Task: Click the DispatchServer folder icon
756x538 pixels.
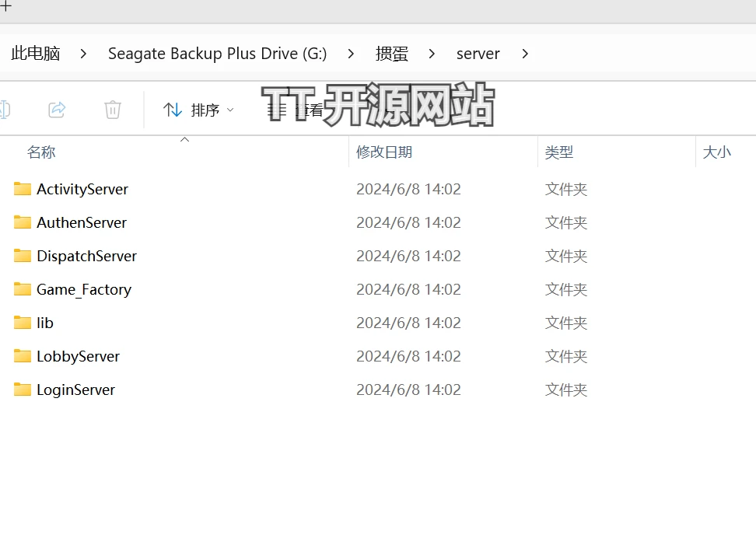Action: (23, 256)
